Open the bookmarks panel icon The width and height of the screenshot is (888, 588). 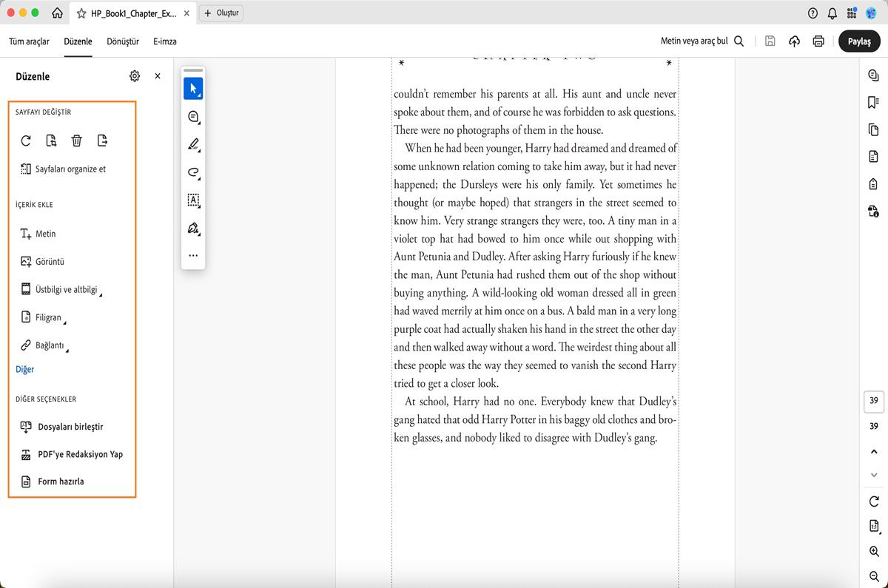(x=874, y=102)
